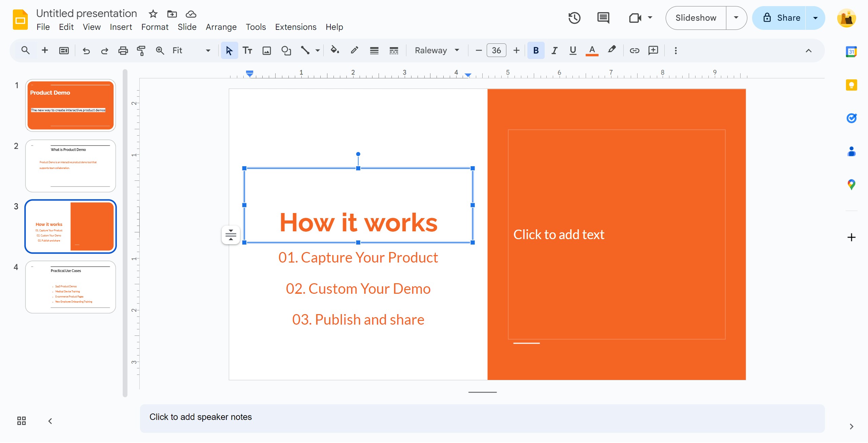Open Google Calendar side panel

click(x=851, y=52)
